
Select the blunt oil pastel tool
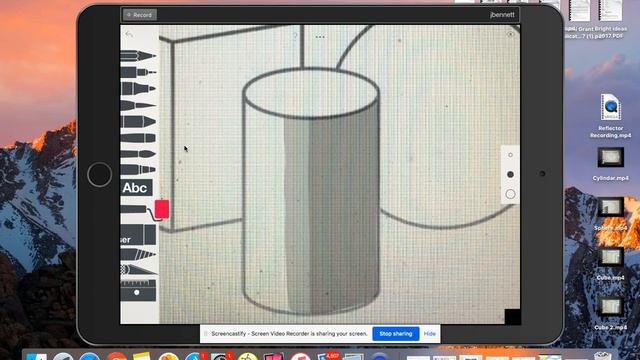pyautogui.click(x=138, y=138)
